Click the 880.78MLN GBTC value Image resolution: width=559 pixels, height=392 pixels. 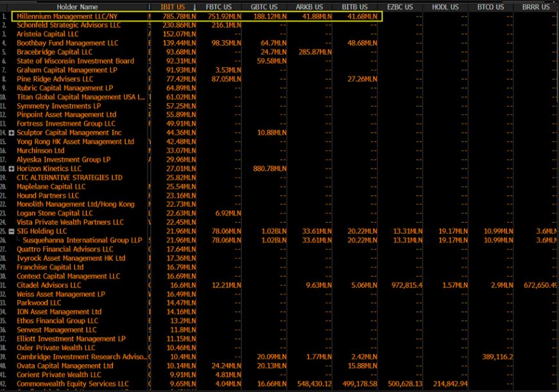(270, 169)
